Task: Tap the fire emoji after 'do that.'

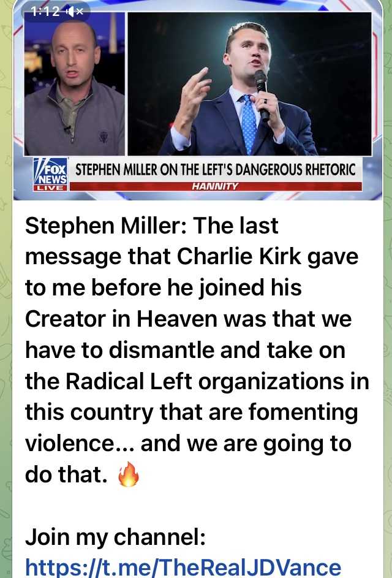Action: tap(128, 474)
